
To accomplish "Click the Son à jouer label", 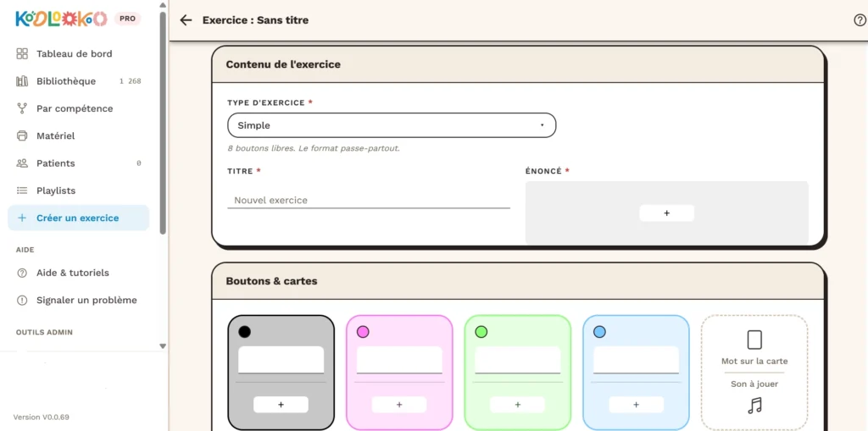I will tap(754, 384).
